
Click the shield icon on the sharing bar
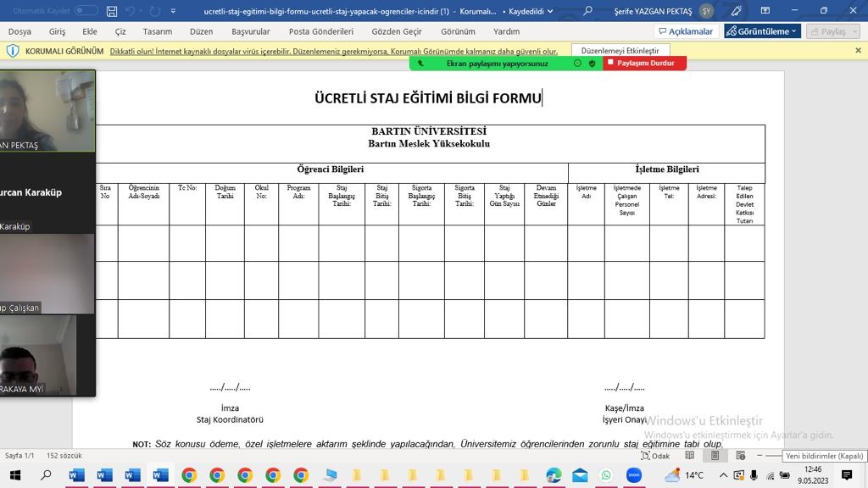(593, 64)
